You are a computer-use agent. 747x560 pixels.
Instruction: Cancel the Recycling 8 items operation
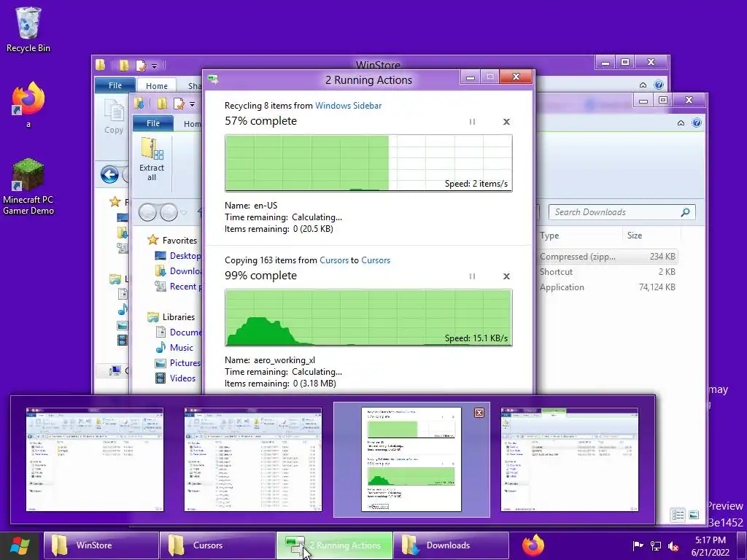click(x=506, y=122)
